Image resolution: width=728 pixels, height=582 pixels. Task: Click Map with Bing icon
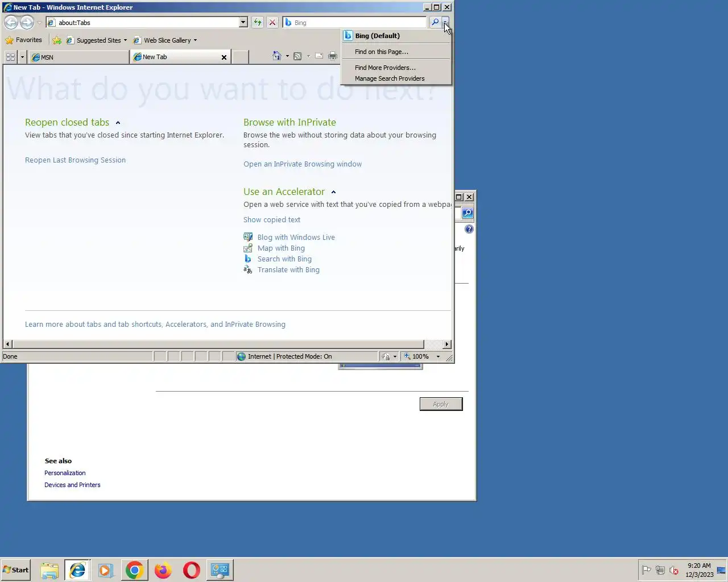248,248
